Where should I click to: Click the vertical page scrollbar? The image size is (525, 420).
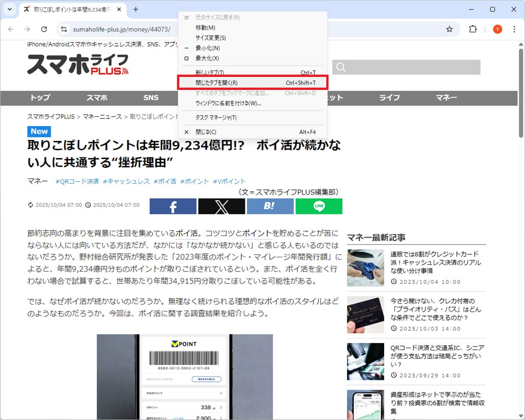[521, 92]
